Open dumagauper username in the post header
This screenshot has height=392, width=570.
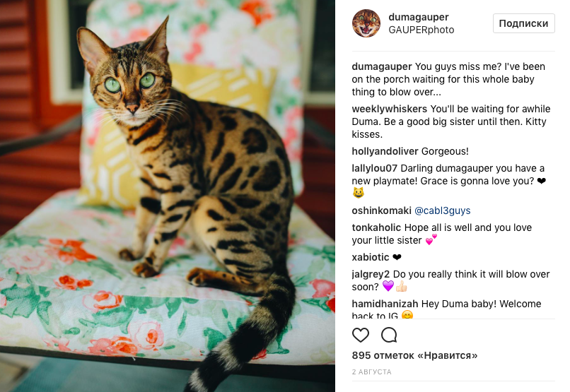tap(419, 17)
